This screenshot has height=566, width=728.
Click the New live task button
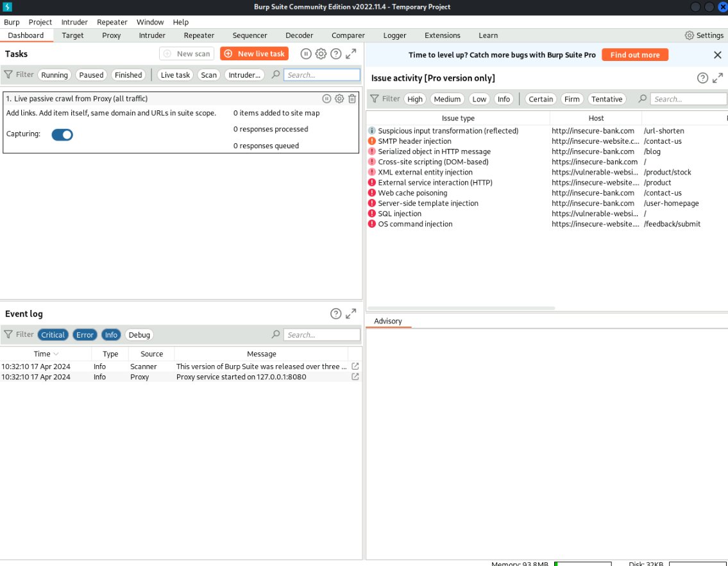pos(254,54)
